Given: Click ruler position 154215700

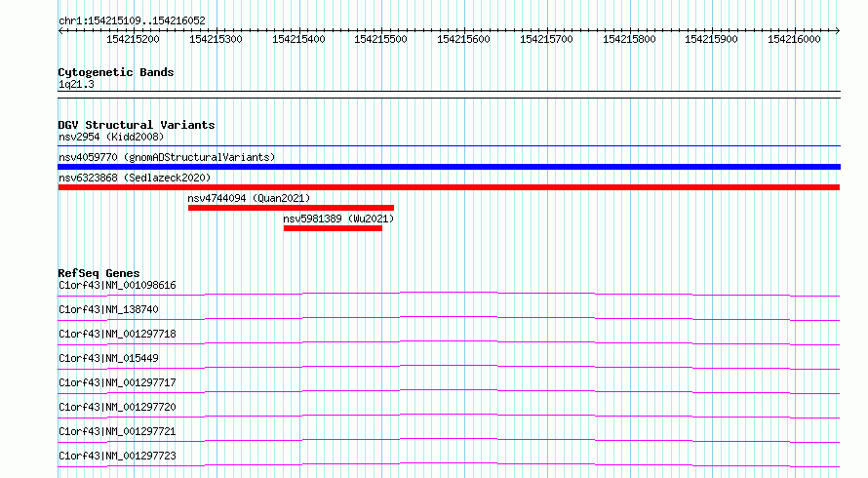Looking at the screenshot, I should pos(546,39).
